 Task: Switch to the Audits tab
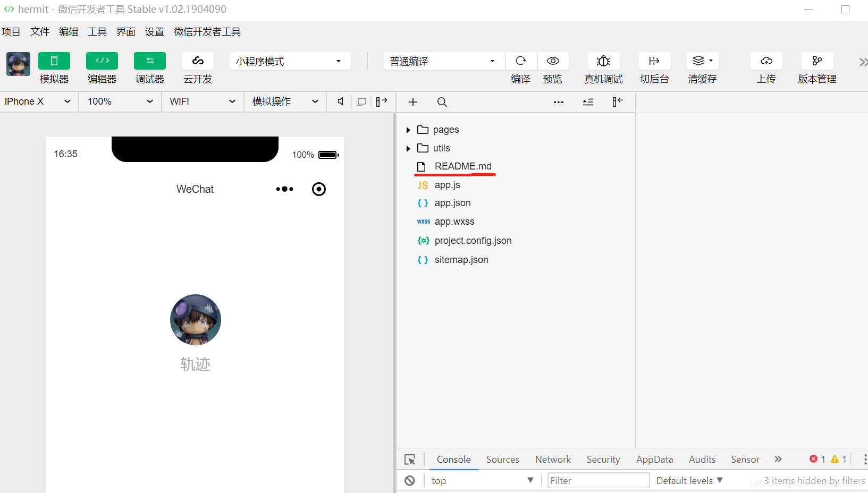702,460
